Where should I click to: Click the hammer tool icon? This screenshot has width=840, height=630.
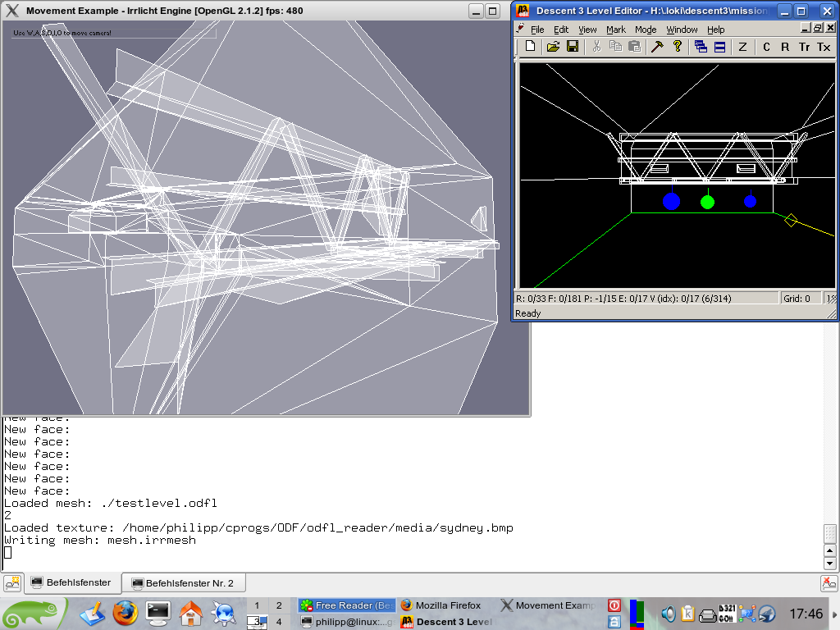tap(658, 47)
